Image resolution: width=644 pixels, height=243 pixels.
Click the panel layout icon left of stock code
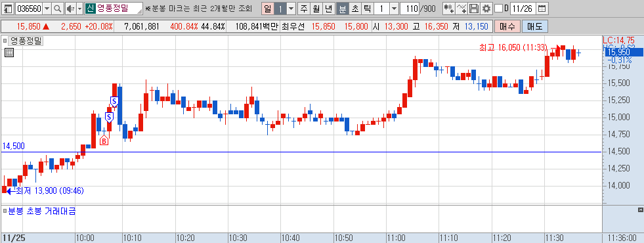[9, 9]
